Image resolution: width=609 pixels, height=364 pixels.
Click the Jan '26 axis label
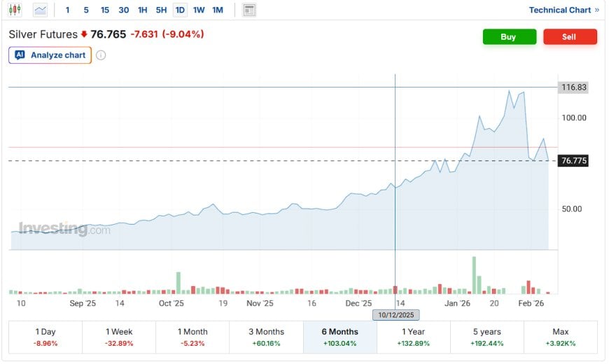457,303
